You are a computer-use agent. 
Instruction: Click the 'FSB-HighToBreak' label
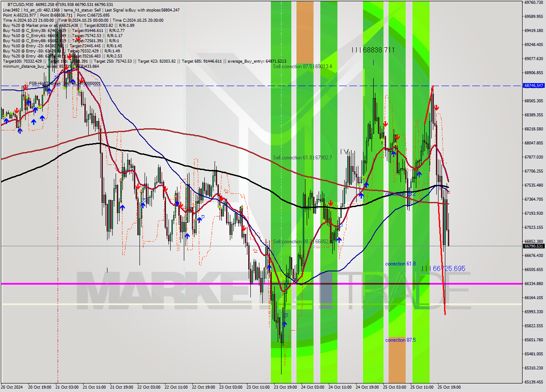click(64, 83)
